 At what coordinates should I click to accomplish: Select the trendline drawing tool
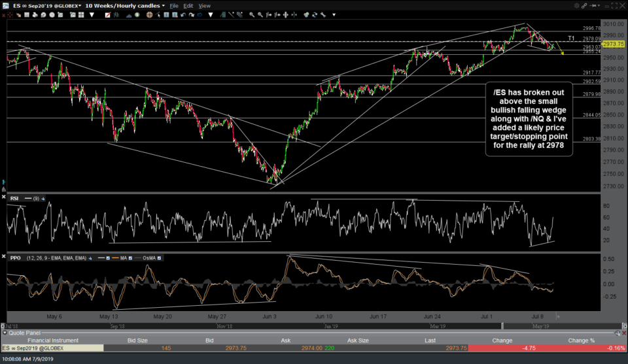click(x=231, y=15)
